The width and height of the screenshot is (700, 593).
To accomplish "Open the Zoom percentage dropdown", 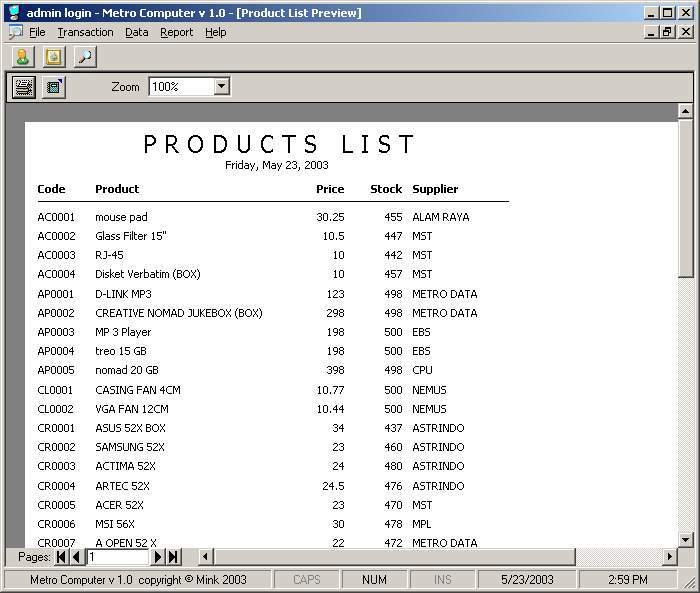I will click(222, 87).
